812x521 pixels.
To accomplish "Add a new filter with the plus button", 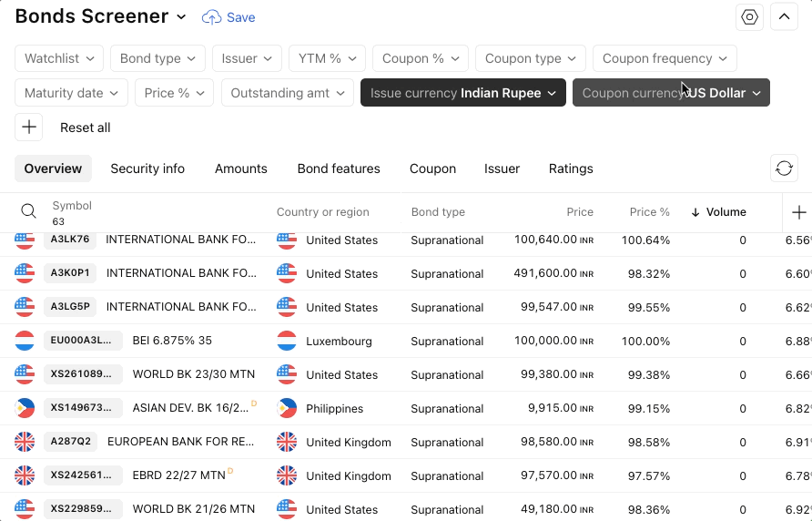I will tap(28, 127).
